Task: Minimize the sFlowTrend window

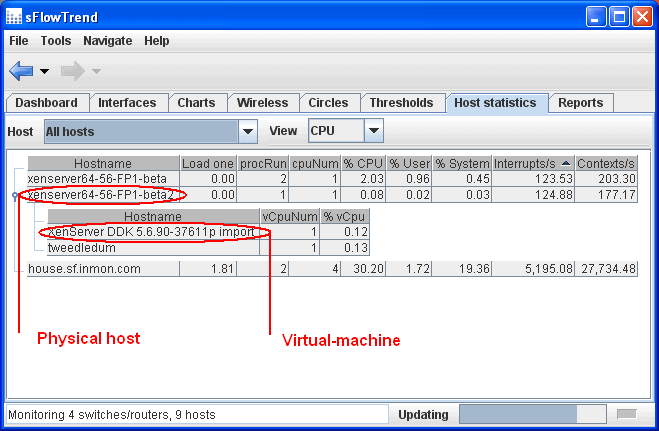Action: [x=596, y=17]
